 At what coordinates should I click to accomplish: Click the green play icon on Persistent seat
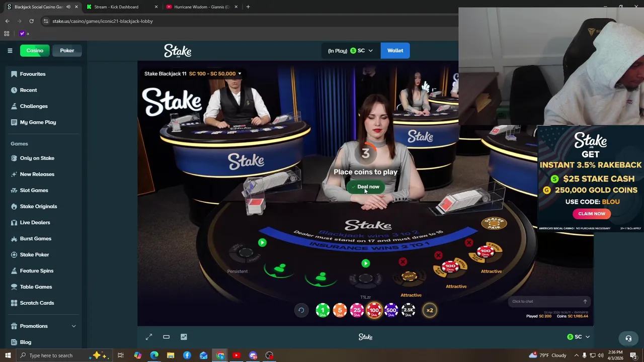tap(262, 243)
